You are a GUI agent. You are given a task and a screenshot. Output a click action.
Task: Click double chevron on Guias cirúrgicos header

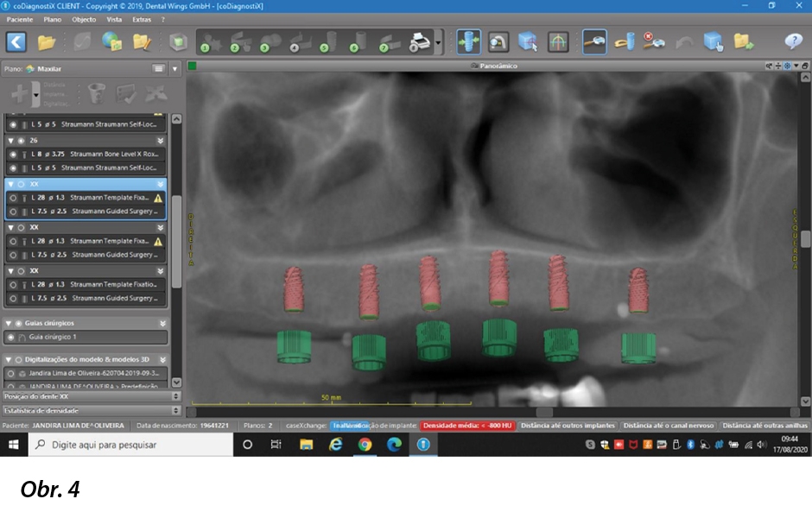pos(162,324)
